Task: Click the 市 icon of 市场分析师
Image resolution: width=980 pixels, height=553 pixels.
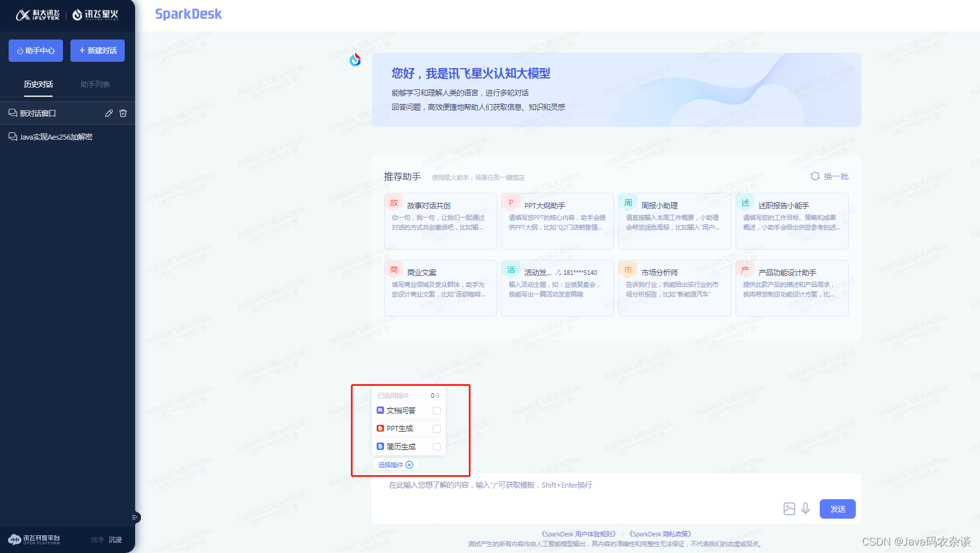Action: tap(629, 270)
